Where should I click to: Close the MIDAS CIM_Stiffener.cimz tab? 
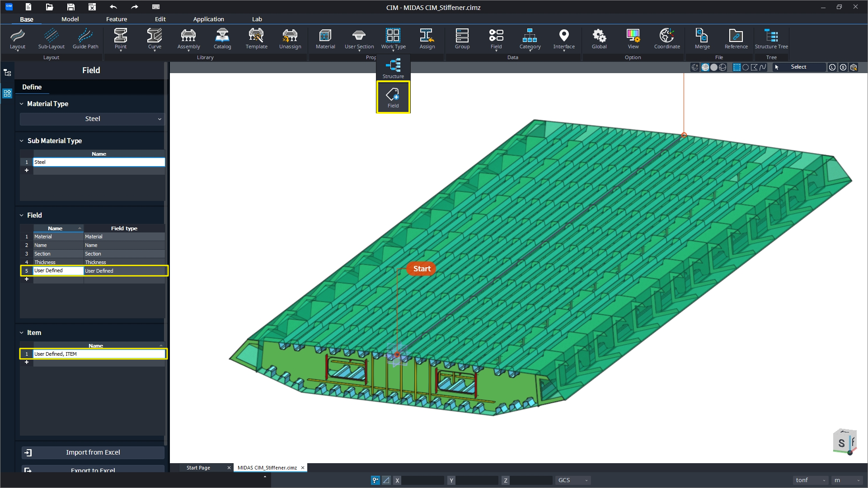[303, 468]
